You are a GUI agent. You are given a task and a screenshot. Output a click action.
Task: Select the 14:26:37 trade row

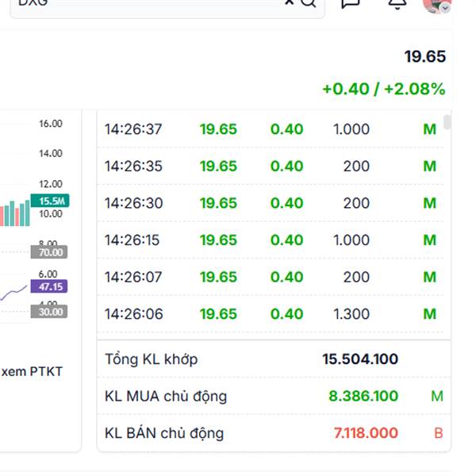point(270,129)
